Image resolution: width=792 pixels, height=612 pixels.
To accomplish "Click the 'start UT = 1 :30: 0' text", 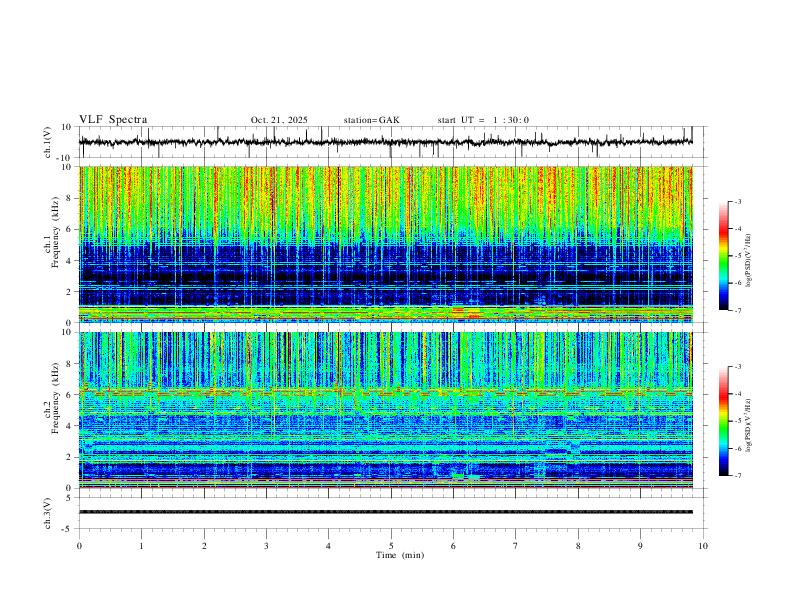I will [x=483, y=120].
